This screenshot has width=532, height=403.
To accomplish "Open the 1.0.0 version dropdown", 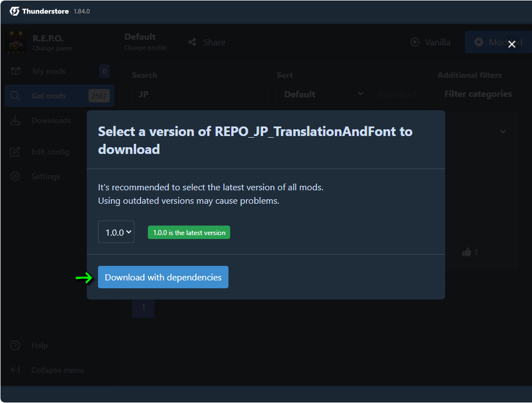I will click(x=116, y=232).
